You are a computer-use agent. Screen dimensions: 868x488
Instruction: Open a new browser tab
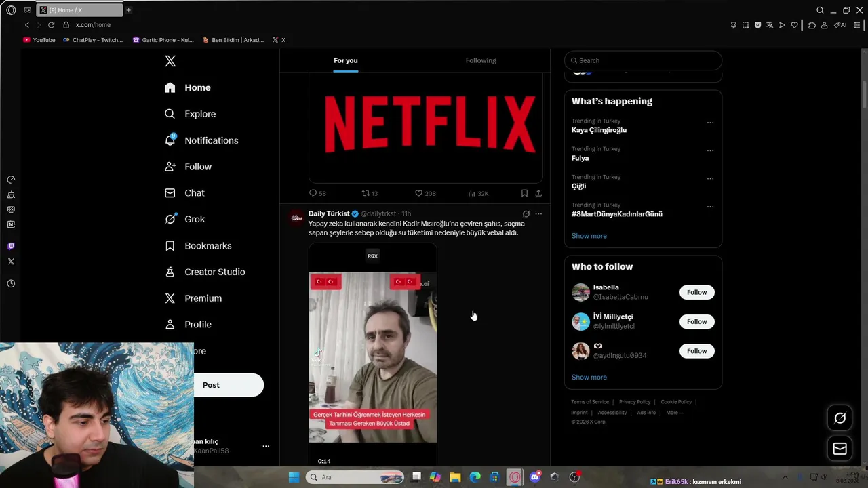tap(128, 10)
